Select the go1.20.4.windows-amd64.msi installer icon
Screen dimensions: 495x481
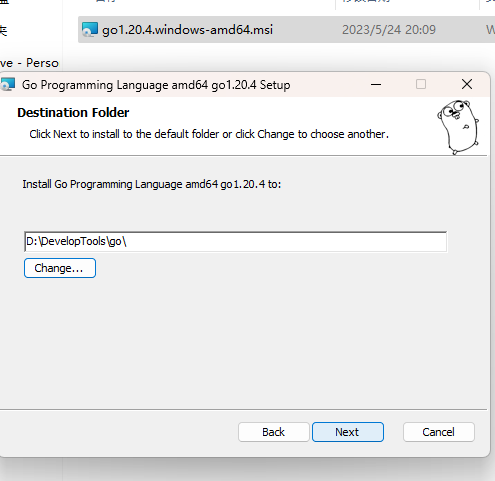(90, 29)
